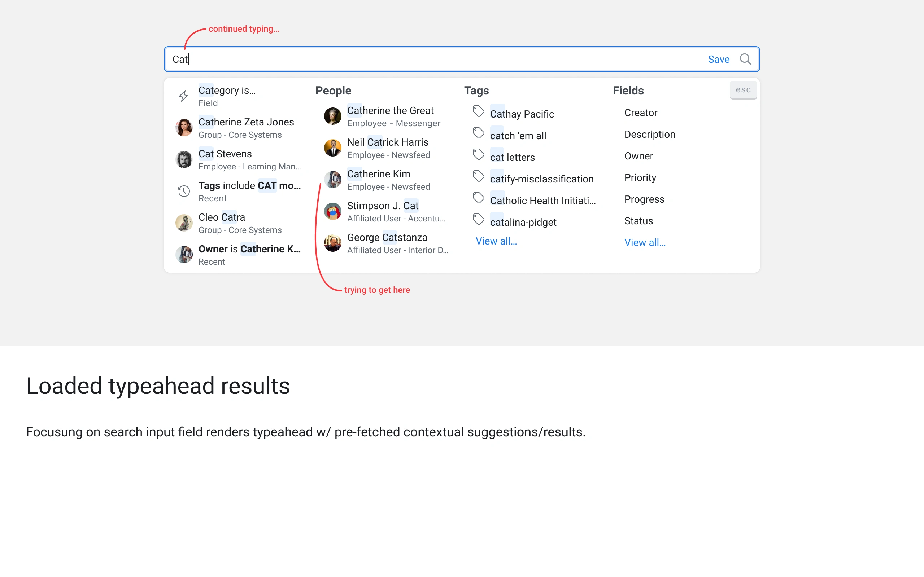Select Neil Catrick Harris from People
This screenshot has height=577, width=924.
point(387,142)
